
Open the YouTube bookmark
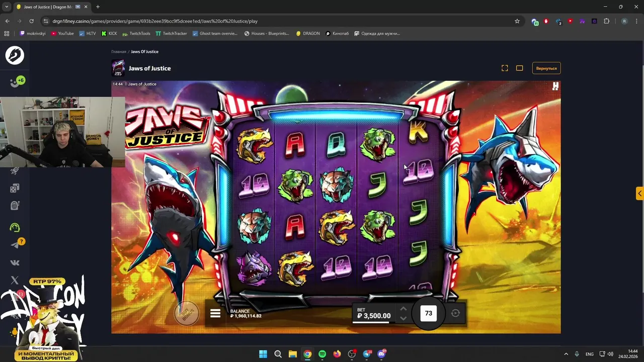62,34
